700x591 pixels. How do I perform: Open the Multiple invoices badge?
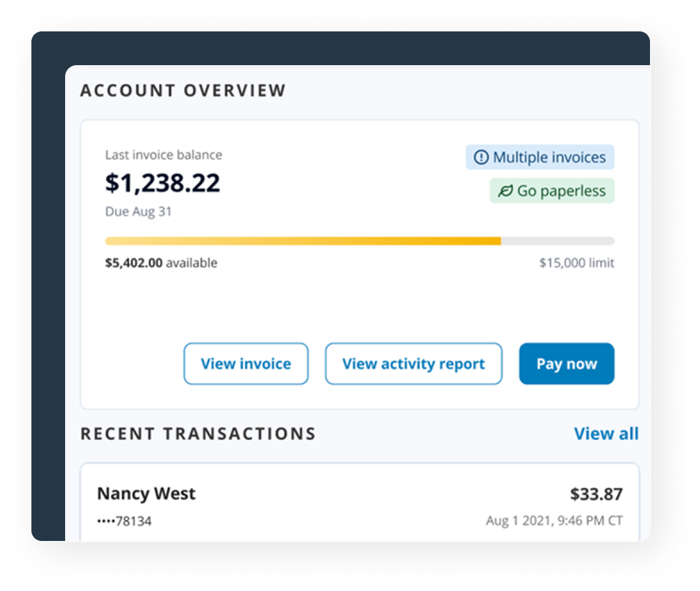pos(540,158)
